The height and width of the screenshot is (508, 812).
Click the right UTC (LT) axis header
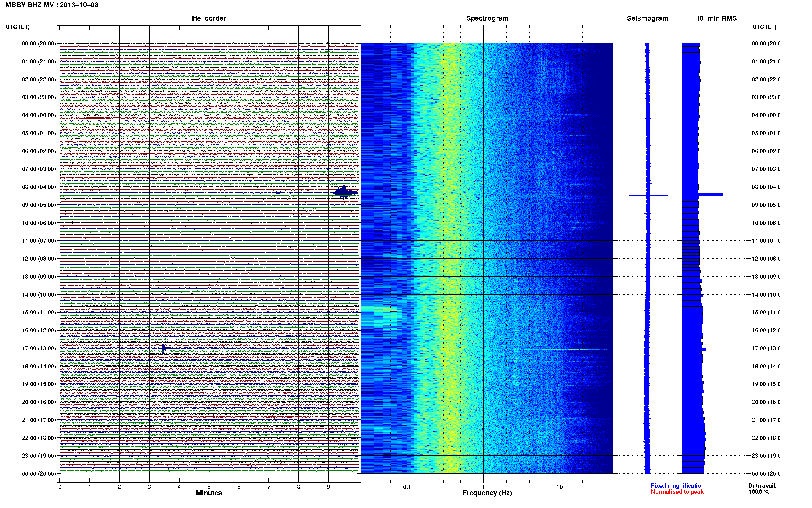pos(764,27)
